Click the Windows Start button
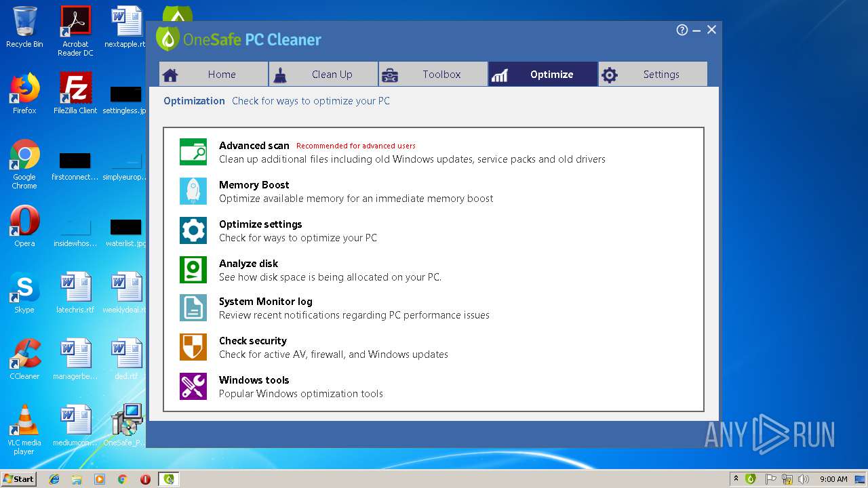The width and height of the screenshot is (868, 488). click(x=18, y=479)
